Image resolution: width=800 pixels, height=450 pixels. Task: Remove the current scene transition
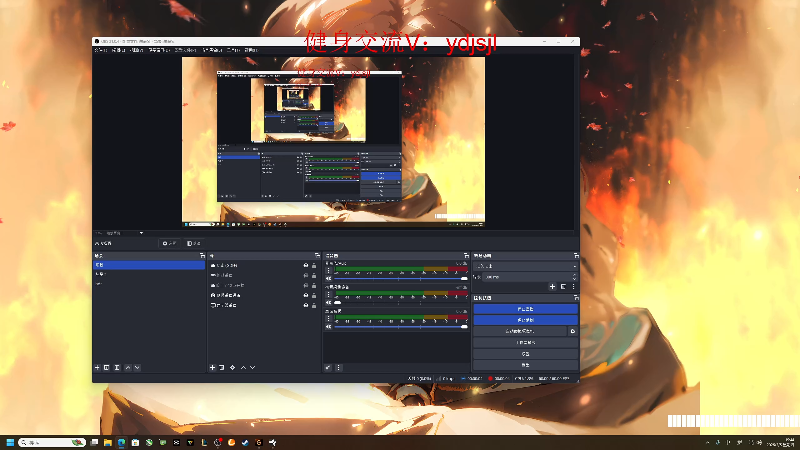tap(563, 287)
